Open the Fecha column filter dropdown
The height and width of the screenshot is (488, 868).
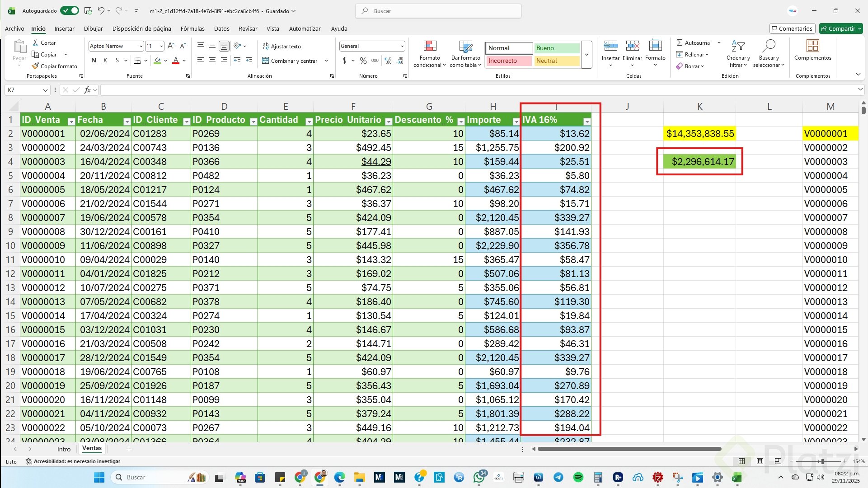127,122
